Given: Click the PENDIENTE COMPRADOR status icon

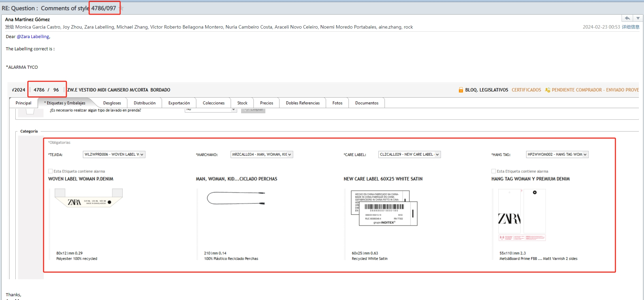Looking at the screenshot, I should (547, 90).
